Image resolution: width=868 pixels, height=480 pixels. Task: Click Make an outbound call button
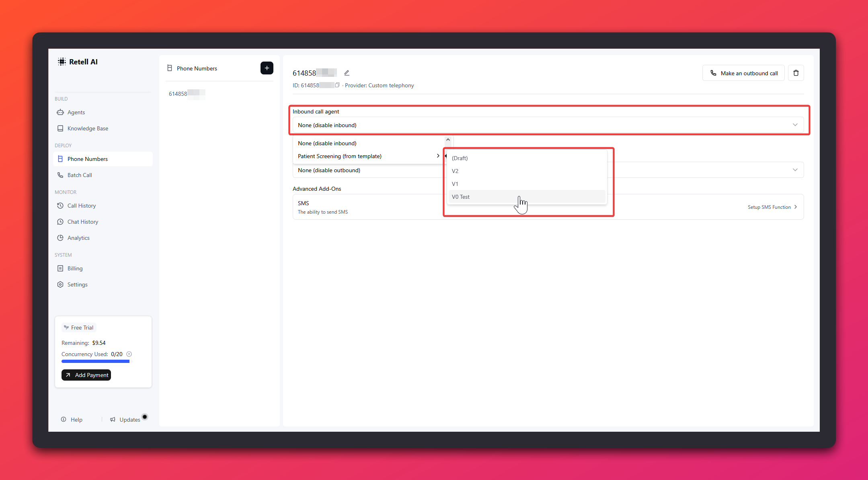(x=743, y=73)
